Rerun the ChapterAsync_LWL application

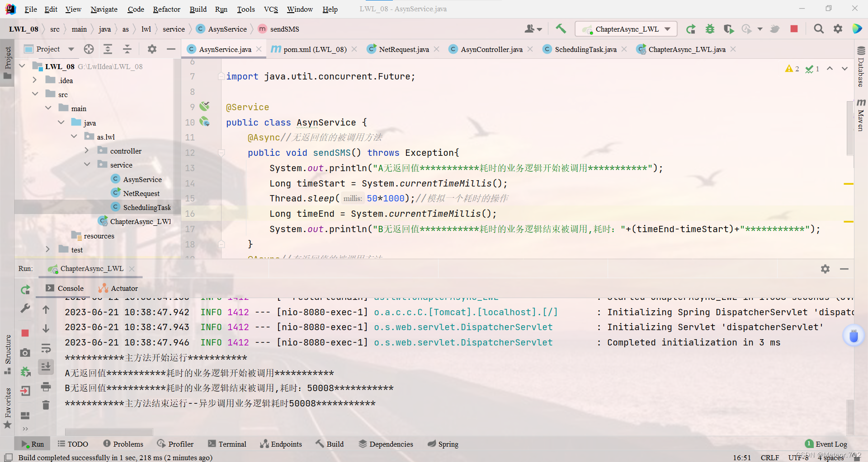tap(691, 29)
